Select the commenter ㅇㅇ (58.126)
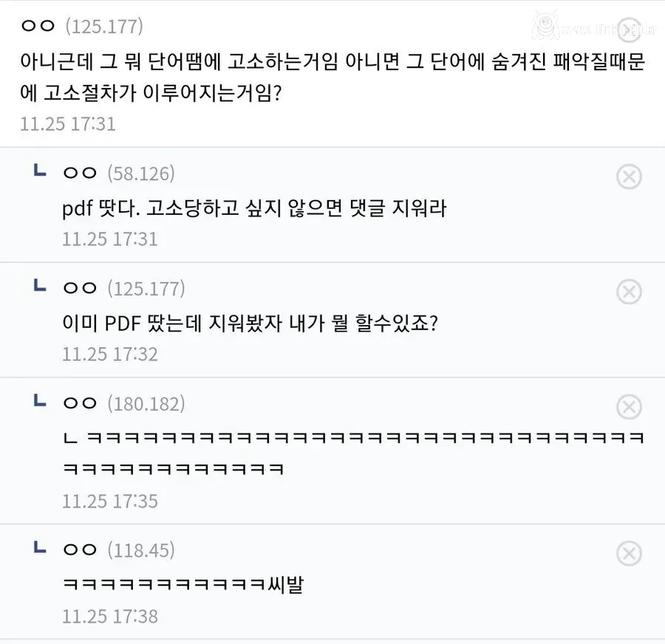 80,173
